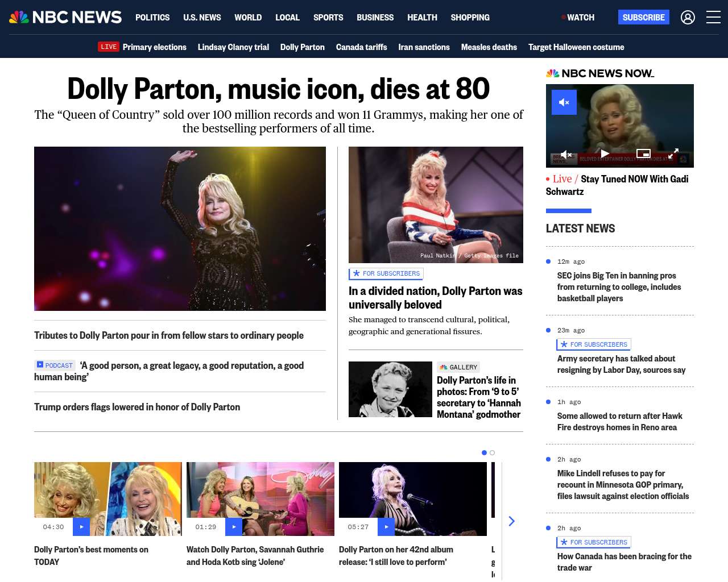The width and height of the screenshot is (728, 582).
Task: Play the 05:27 video clip
Action: click(x=386, y=527)
